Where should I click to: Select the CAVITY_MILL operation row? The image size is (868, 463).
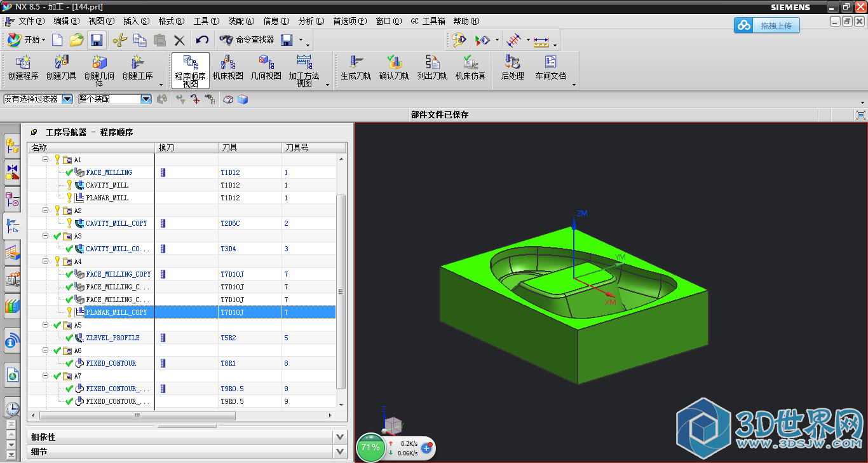[x=107, y=185]
